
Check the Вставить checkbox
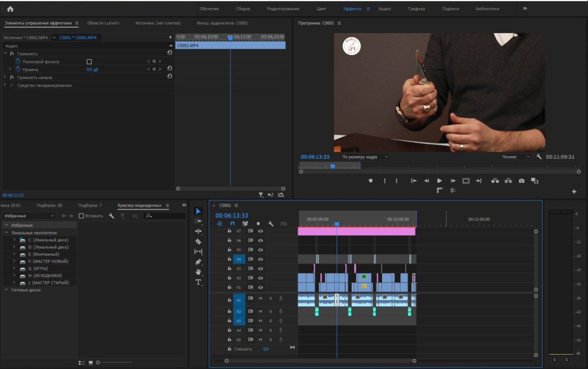tap(82, 216)
